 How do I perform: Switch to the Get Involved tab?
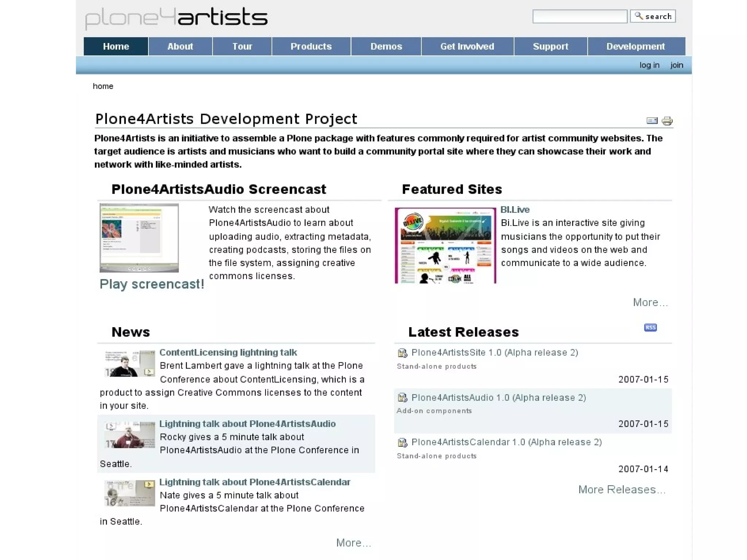(x=467, y=46)
